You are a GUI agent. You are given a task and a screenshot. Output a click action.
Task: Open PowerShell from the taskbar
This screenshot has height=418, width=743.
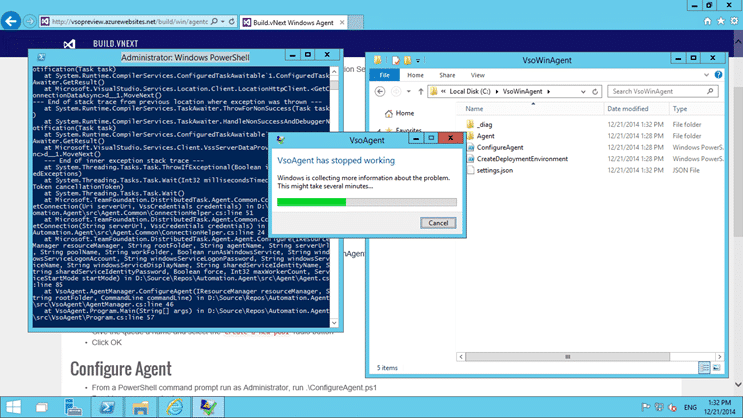107,407
